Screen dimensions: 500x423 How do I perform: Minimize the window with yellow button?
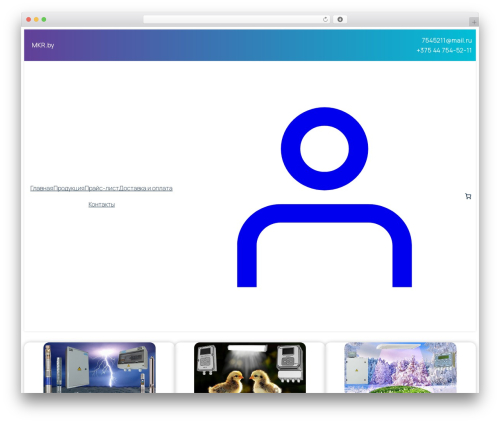[36, 20]
